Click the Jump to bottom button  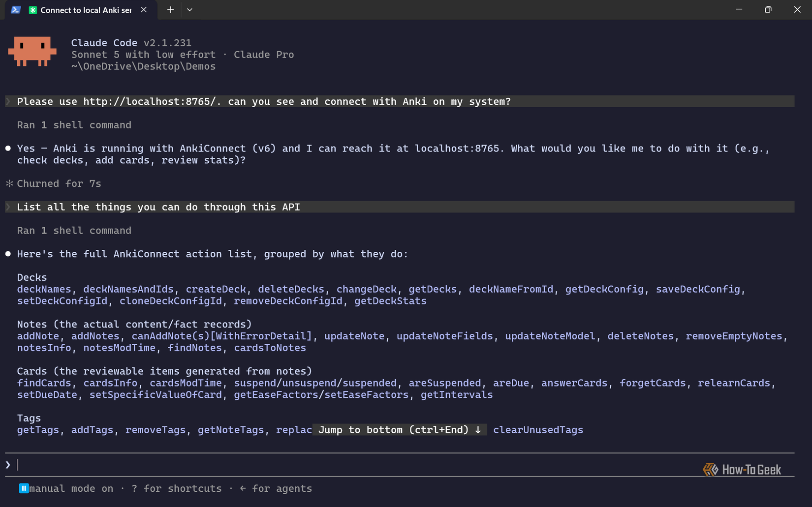tap(400, 430)
